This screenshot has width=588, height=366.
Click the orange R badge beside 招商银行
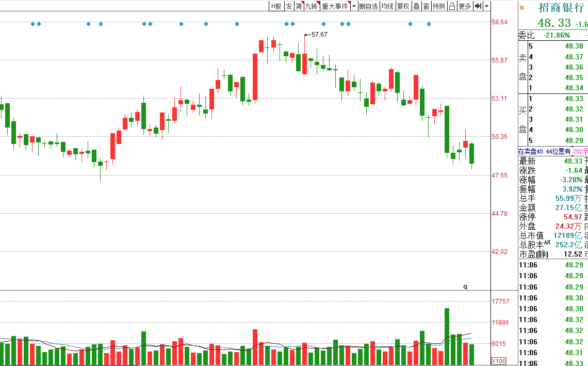click(522, 8)
